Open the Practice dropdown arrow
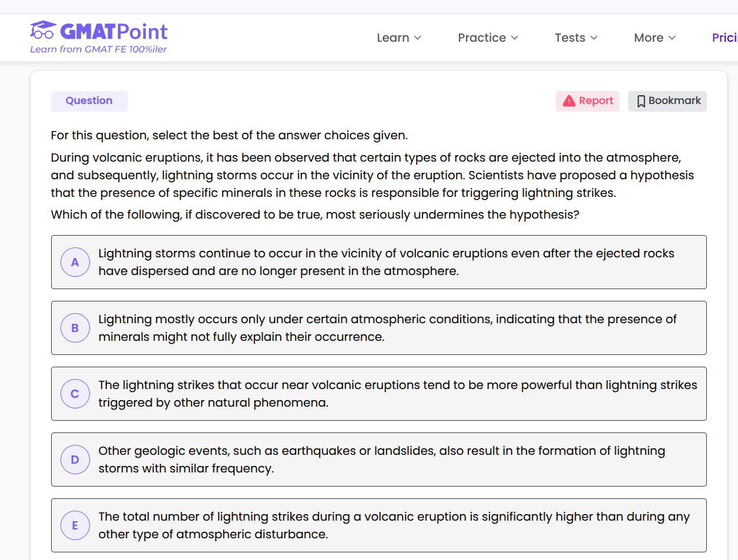Image resolution: width=738 pixels, height=560 pixels. [x=515, y=38]
